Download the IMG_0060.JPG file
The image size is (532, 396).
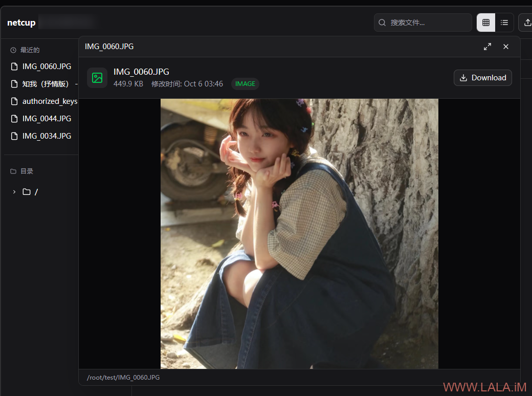click(x=482, y=78)
